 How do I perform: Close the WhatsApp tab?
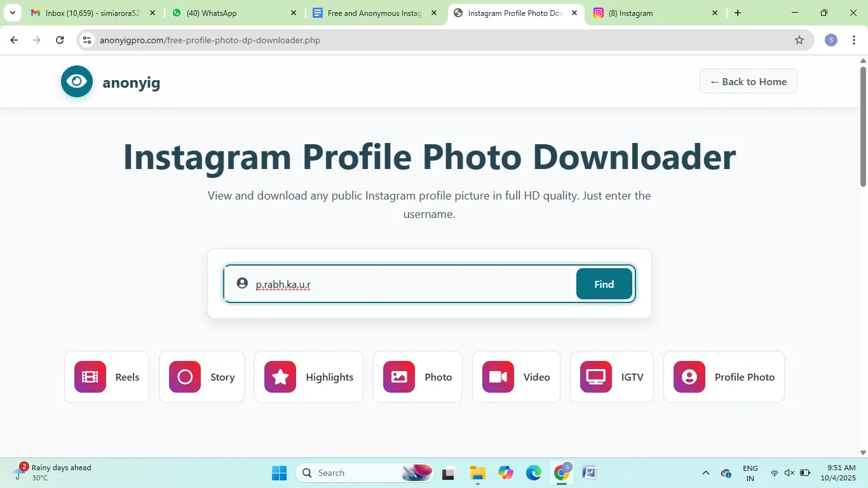(x=293, y=13)
